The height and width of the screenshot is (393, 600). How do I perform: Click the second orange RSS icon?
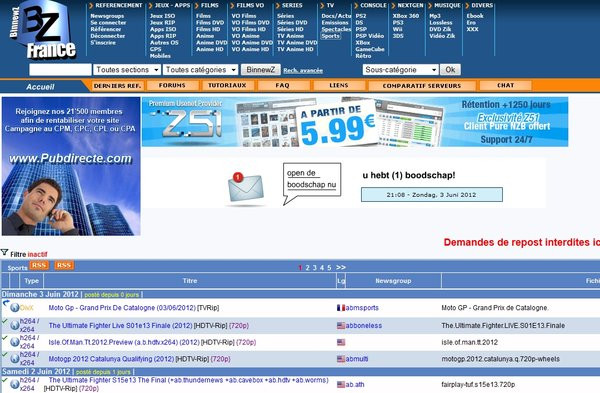coord(64,265)
